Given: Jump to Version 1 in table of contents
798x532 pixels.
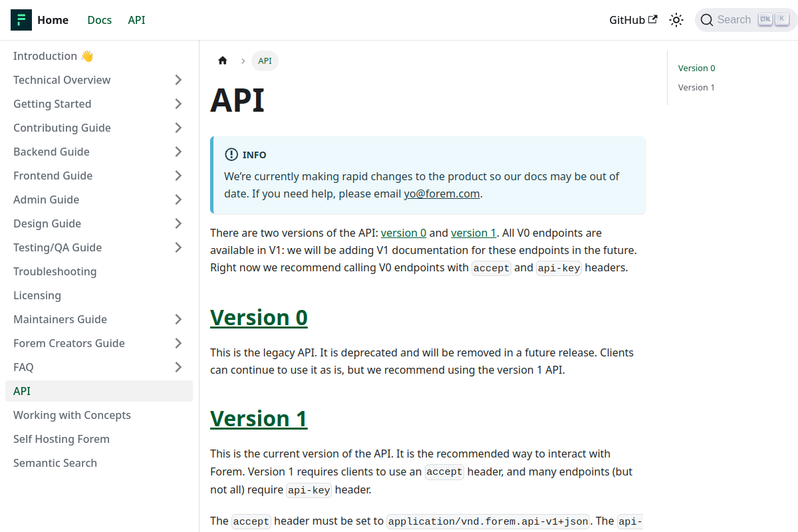Looking at the screenshot, I should click(x=696, y=87).
